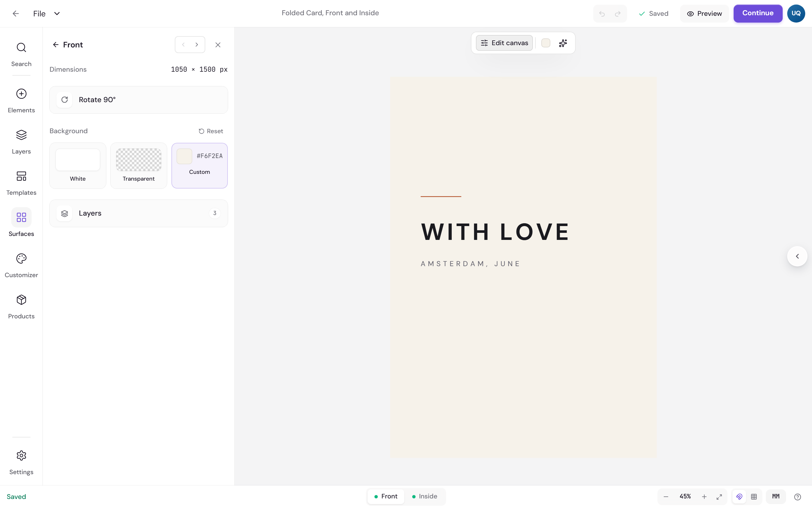Click the fit-to-screen expand icon
The width and height of the screenshot is (812, 508).
point(719,497)
